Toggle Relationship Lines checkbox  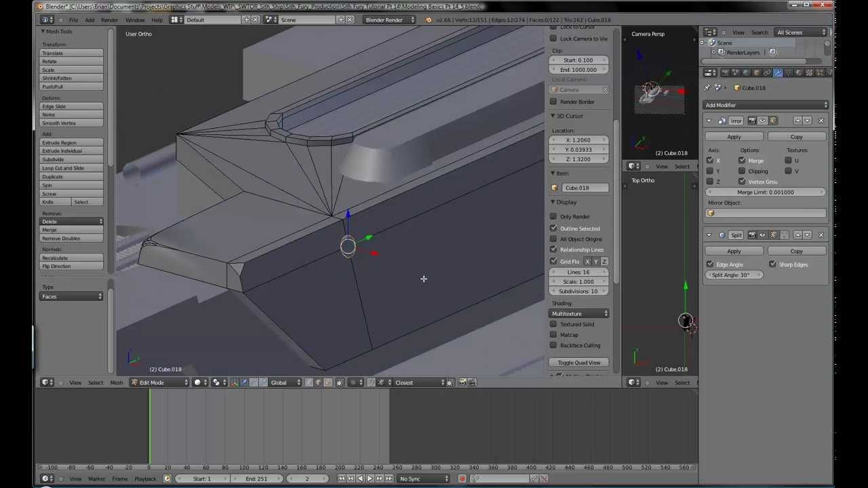pyautogui.click(x=553, y=249)
